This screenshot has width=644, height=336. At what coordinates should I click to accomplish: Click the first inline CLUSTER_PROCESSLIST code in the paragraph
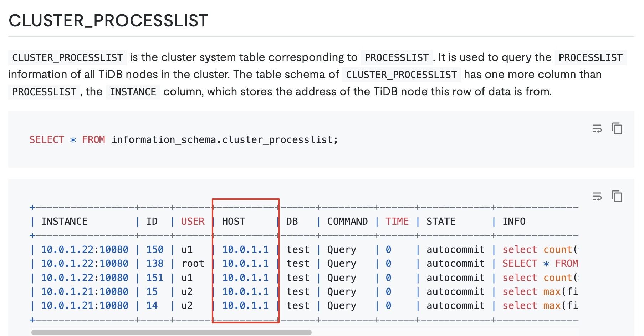tap(67, 57)
